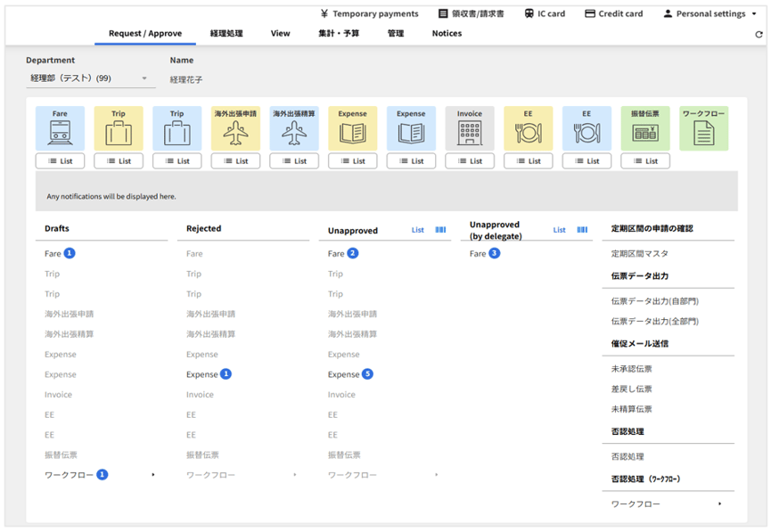
Task: Open the green ワークフロー document tile
Action: [703, 128]
